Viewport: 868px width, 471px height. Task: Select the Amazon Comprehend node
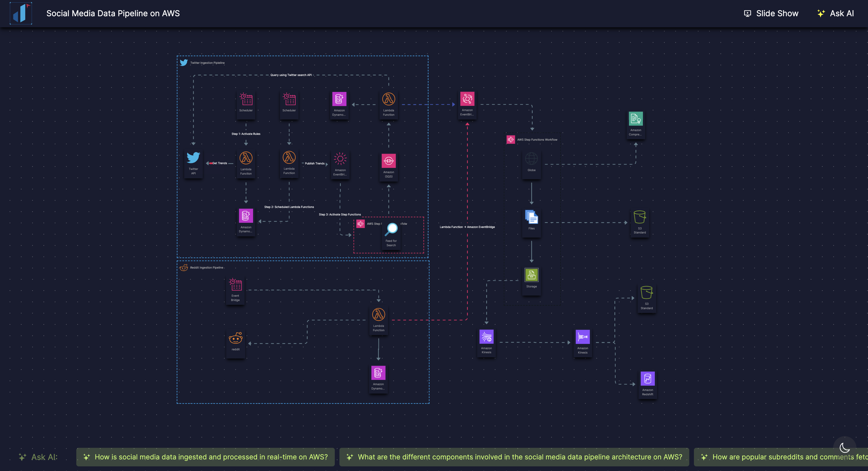click(x=636, y=119)
